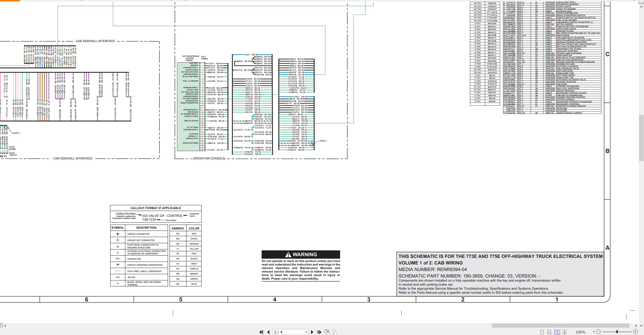Click the ORANGE color table cell

click(194, 244)
